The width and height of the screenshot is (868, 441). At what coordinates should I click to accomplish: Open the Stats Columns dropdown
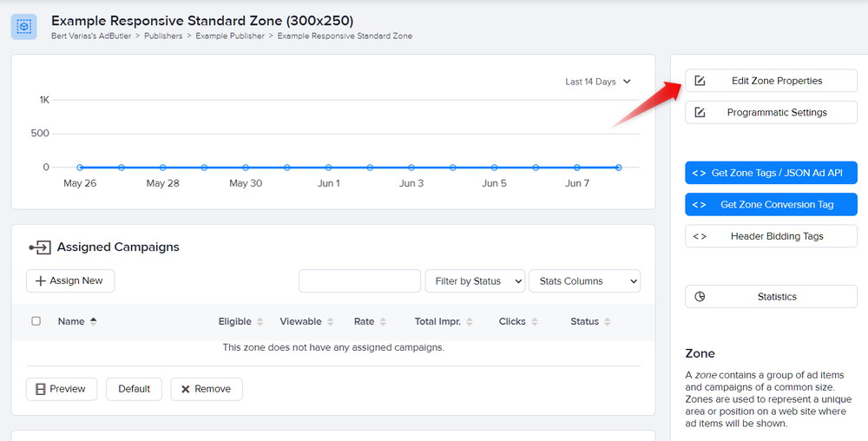pos(584,281)
